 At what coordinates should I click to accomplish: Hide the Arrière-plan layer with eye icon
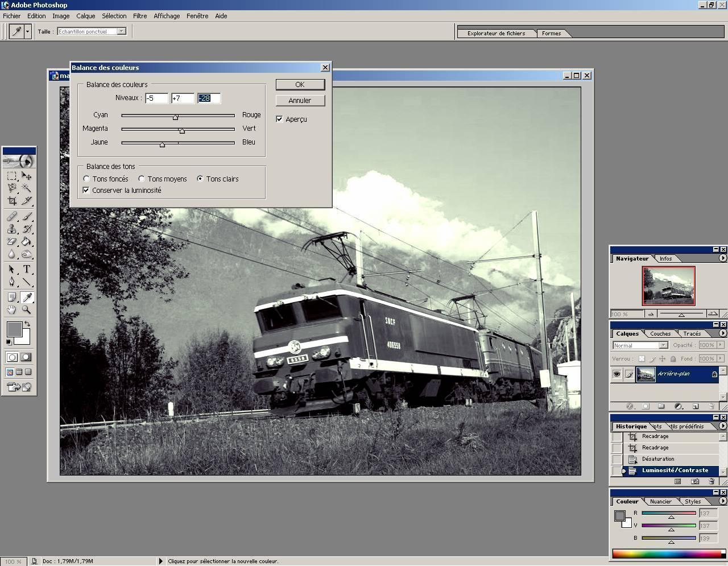point(617,374)
